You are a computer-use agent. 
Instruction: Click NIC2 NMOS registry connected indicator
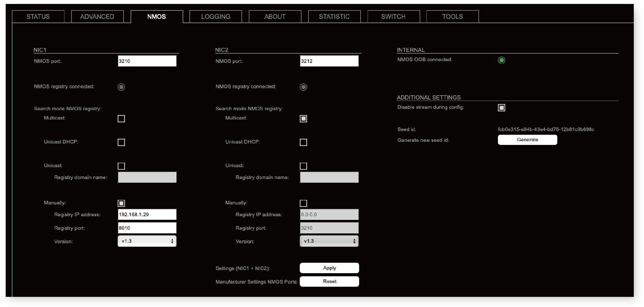point(303,87)
